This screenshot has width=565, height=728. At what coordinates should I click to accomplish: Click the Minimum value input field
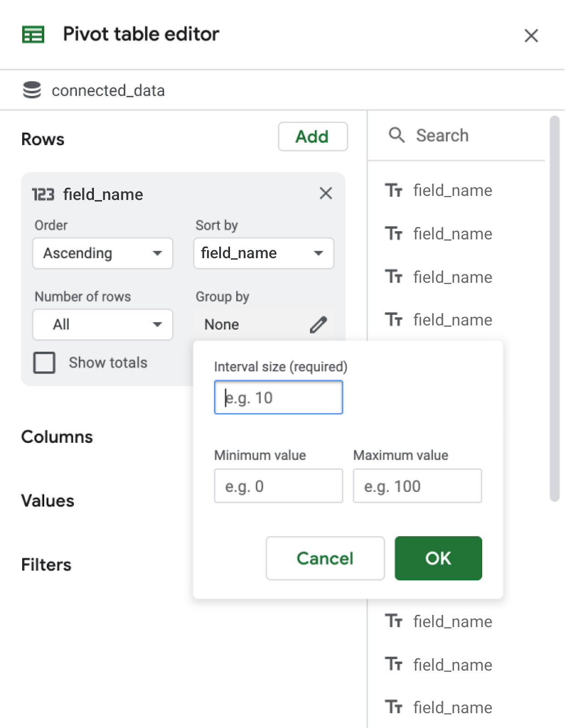tap(279, 486)
